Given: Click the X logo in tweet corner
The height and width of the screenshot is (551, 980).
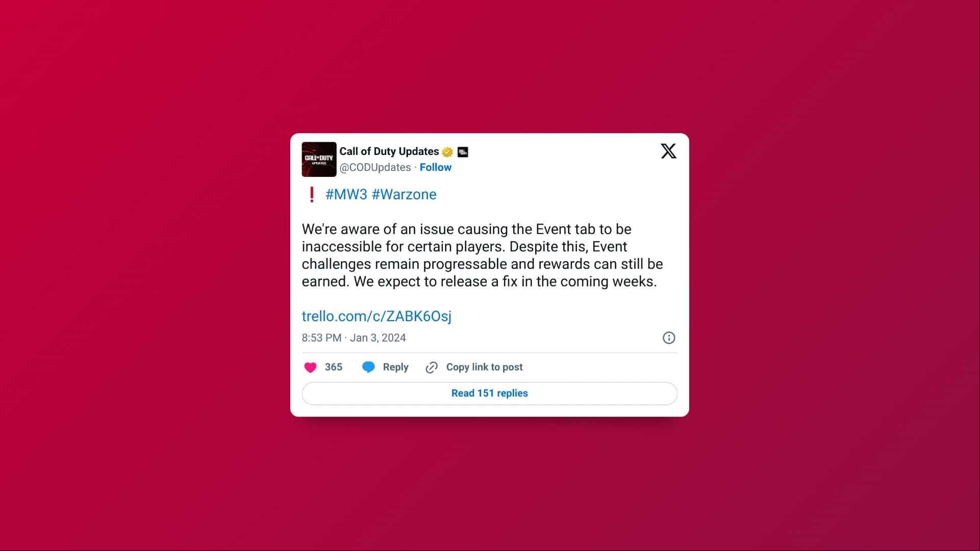Looking at the screenshot, I should [668, 151].
